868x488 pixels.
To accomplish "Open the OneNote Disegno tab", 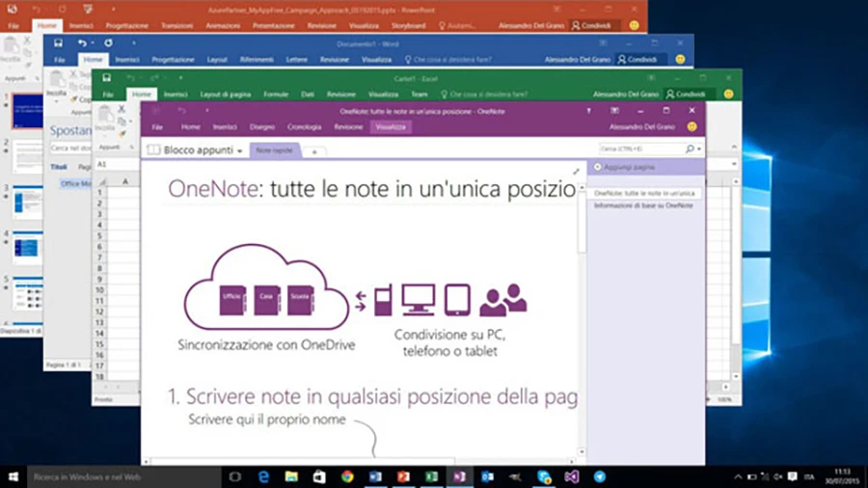I will [x=262, y=127].
